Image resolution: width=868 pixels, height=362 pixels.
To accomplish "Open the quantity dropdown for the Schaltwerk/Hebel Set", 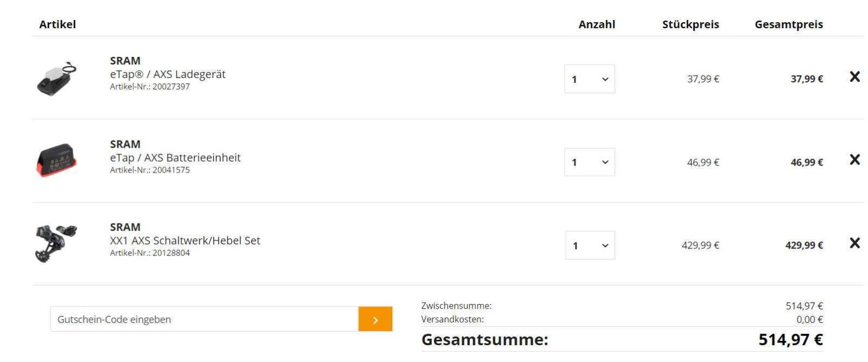I will [x=590, y=245].
